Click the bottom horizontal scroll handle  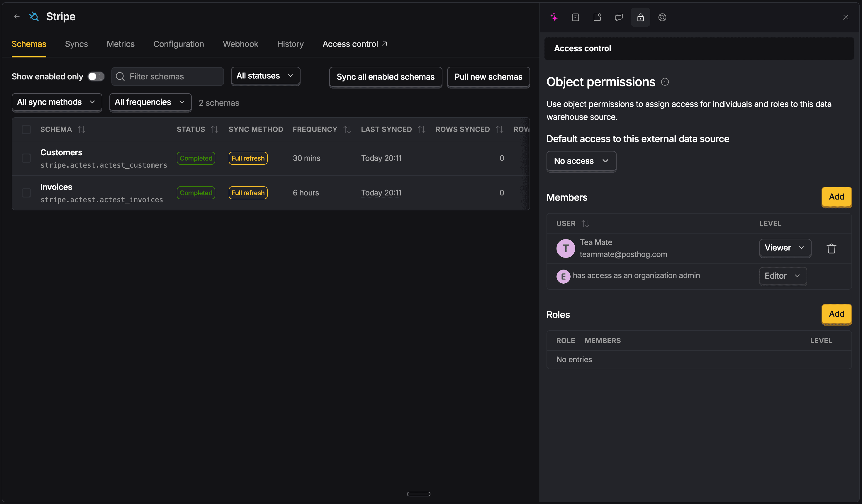(418, 494)
